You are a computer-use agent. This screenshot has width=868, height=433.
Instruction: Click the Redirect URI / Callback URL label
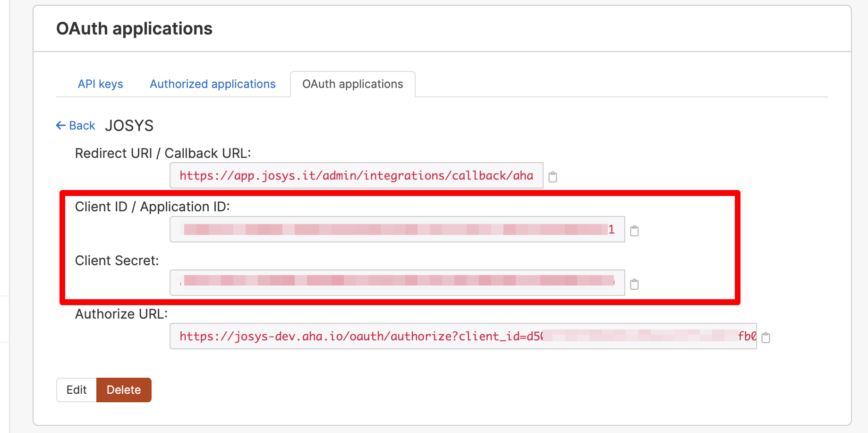pyautogui.click(x=163, y=154)
